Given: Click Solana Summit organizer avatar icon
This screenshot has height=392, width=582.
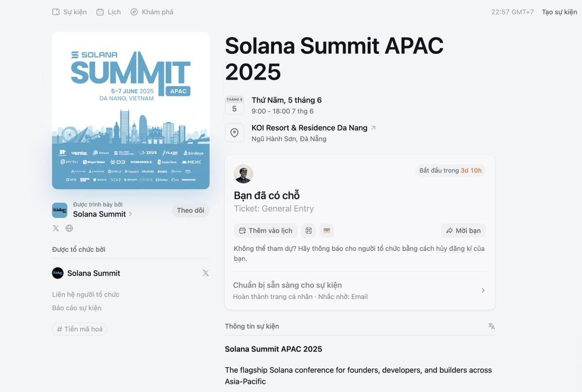Looking at the screenshot, I should [58, 273].
